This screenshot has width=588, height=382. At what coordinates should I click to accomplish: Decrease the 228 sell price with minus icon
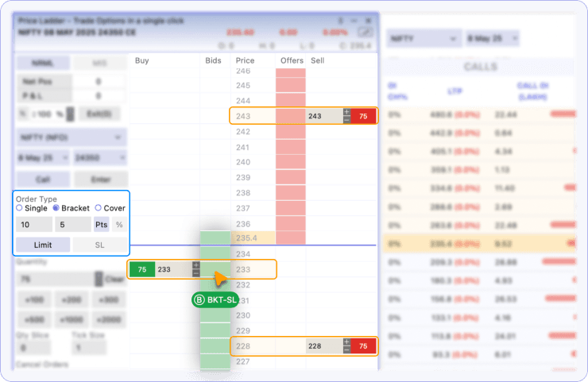[x=347, y=349]
